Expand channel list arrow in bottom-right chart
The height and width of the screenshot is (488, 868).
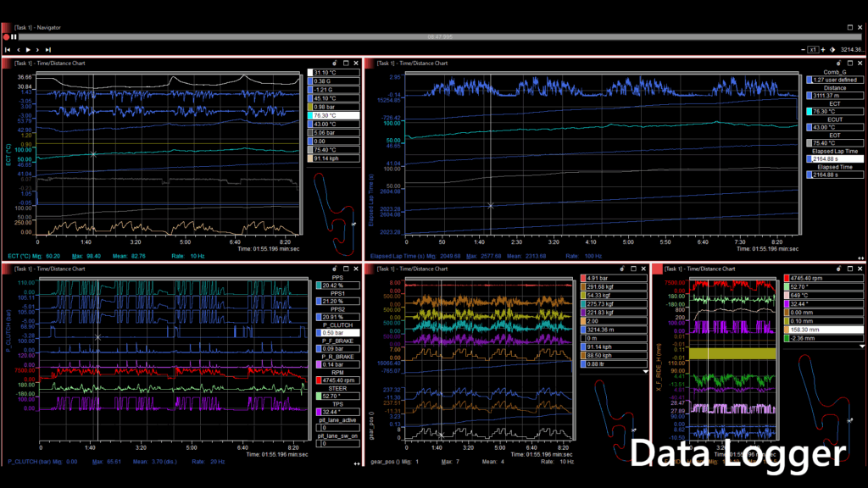(863, 346)
